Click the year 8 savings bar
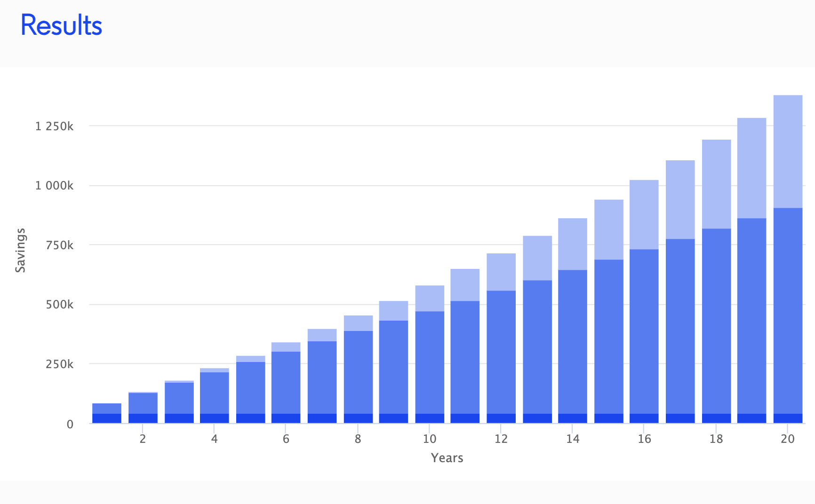This screenshot has height=504, width=815. point(358,369)
